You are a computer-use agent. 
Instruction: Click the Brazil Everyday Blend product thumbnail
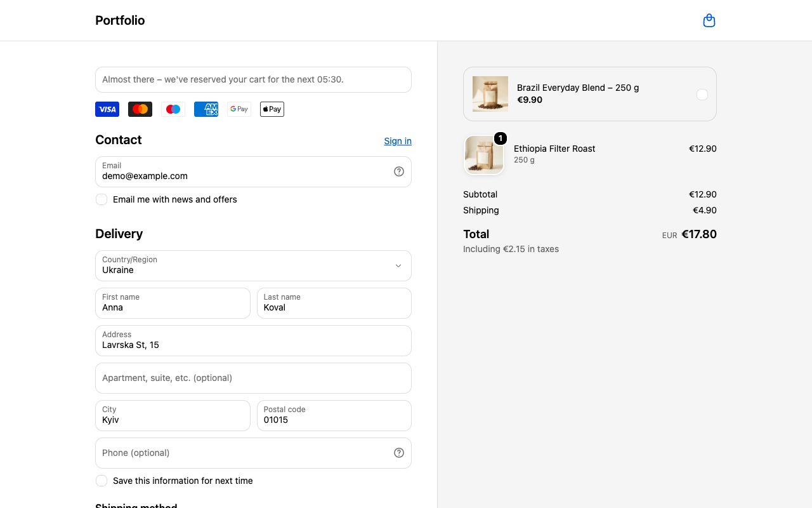tap(490, 94)
